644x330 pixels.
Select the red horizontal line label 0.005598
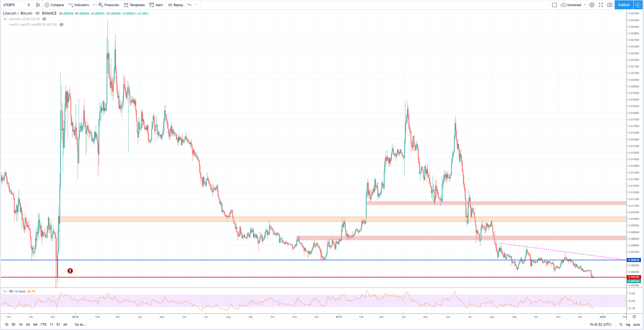coord(633,277)
